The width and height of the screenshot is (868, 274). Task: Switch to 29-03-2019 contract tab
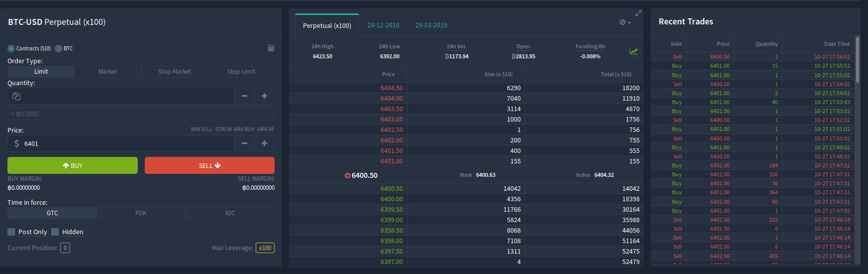(431, 25)
